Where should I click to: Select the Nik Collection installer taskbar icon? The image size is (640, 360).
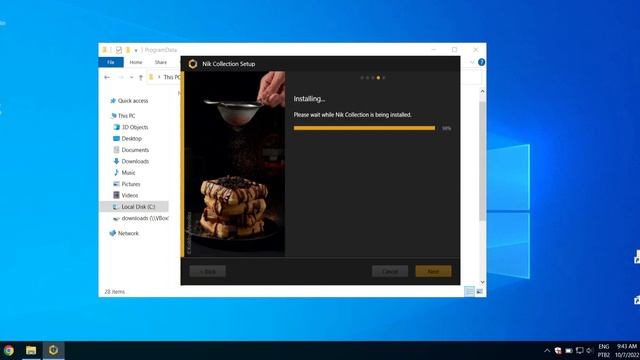[53, 350]
